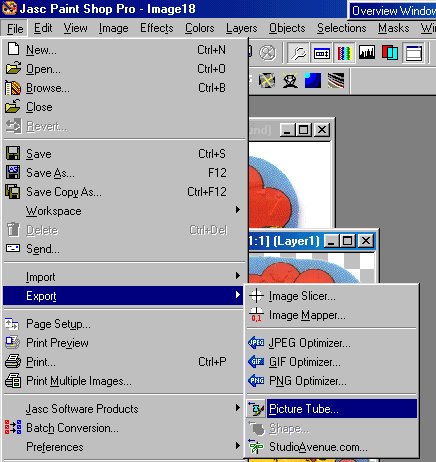Image resolution: width=436 pixels, height=462 pixels.
Task: Select Save Copy As... entry
Action: click(123, 192)
